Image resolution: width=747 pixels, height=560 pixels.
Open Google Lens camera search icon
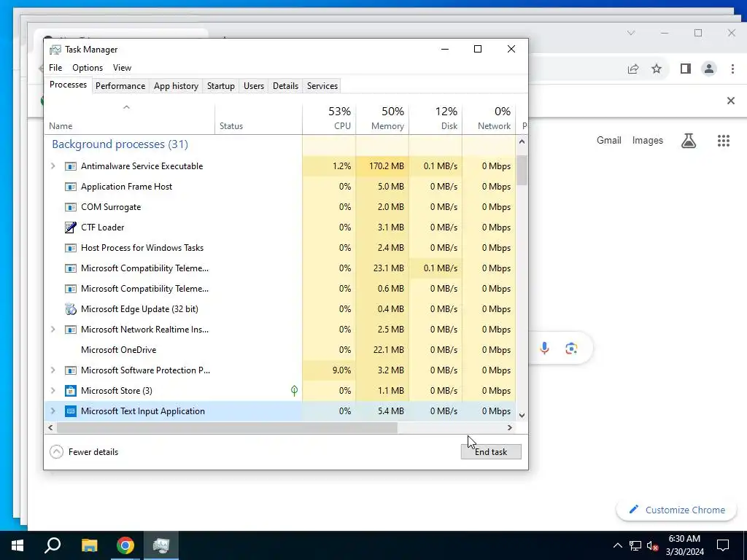571,349
